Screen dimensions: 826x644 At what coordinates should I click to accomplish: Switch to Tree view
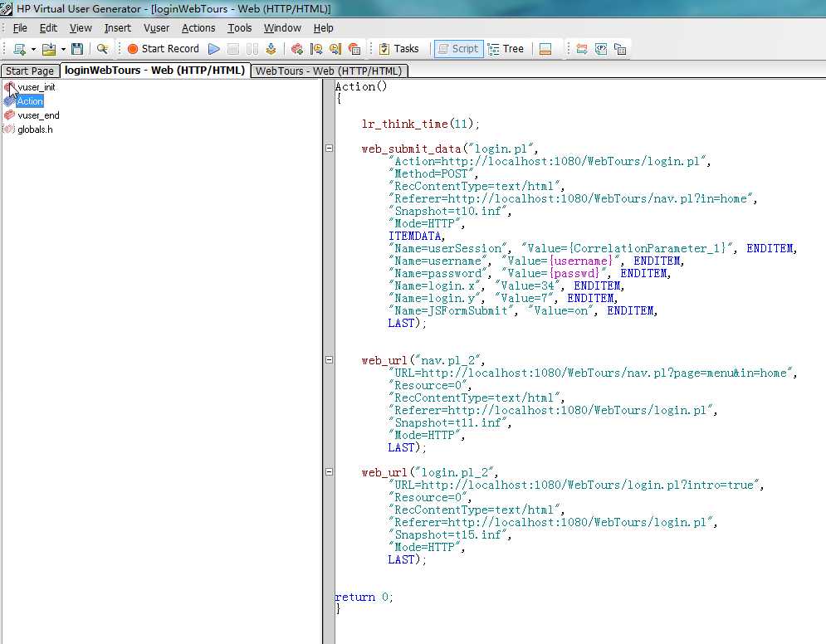coord(506,49)
